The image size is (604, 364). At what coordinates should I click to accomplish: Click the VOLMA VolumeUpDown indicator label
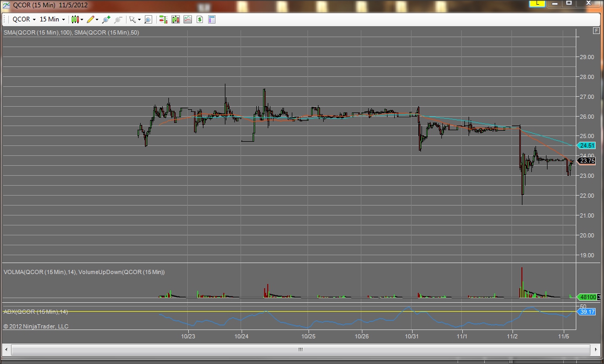tap(84, 272)
